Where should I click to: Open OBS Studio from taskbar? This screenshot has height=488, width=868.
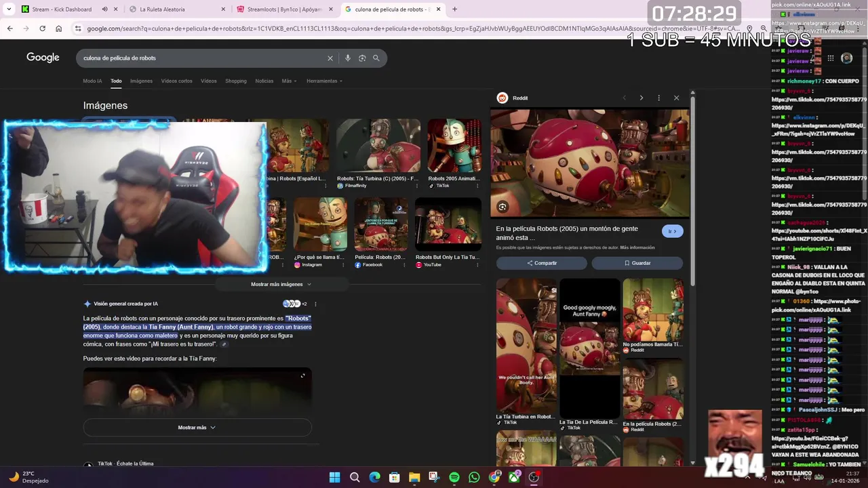534,477
